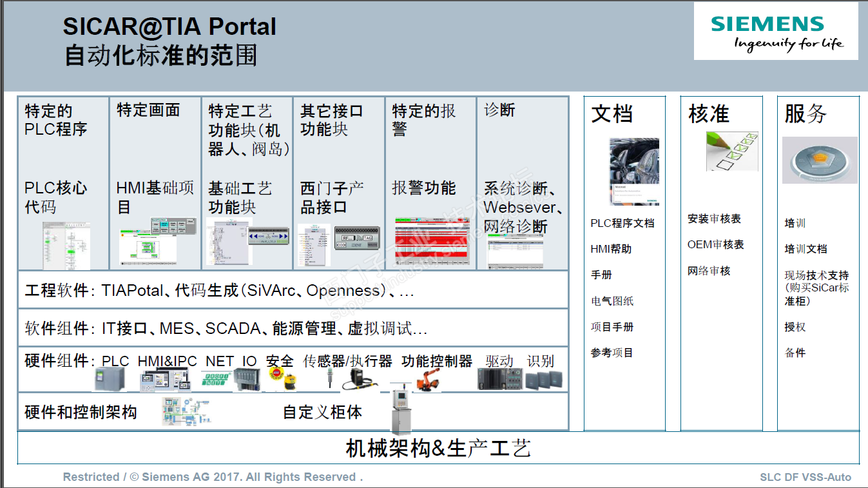Click the drive units image under 驱动

click(x=499, y=379)
